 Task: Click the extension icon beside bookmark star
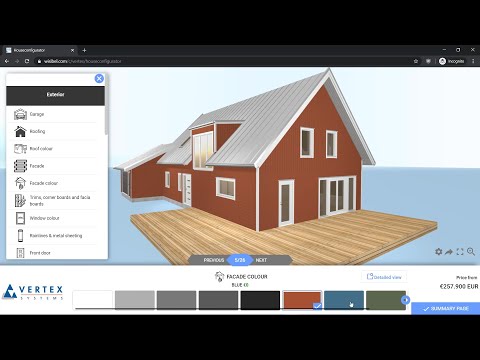click(x=428, y=61)
